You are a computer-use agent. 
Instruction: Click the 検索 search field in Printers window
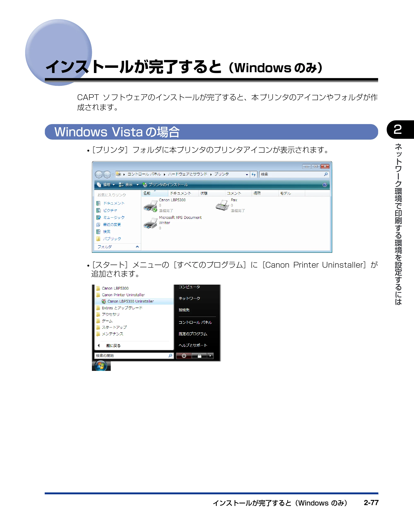click(x=294, y=174)
